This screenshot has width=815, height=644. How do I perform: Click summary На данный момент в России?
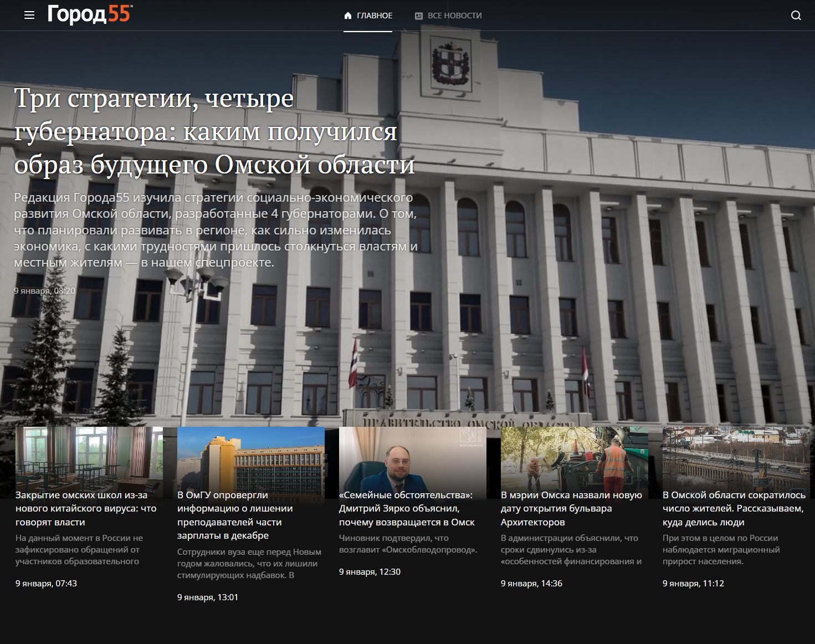pyautogui.click(x=79, y=550)
